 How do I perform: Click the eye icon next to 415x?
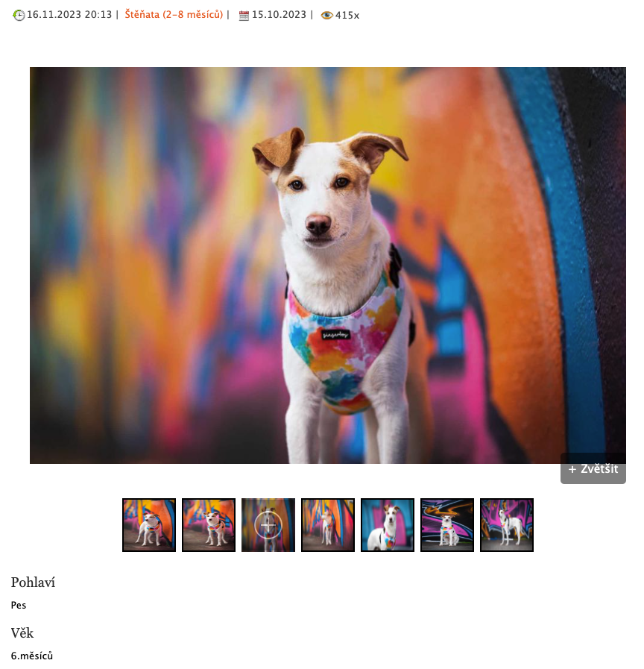(x=326, y=16)
